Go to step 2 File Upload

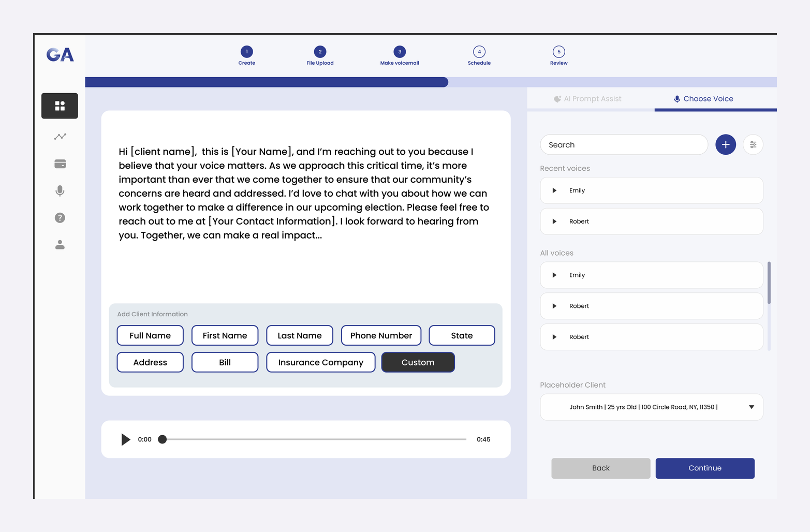tap(320, 55)
